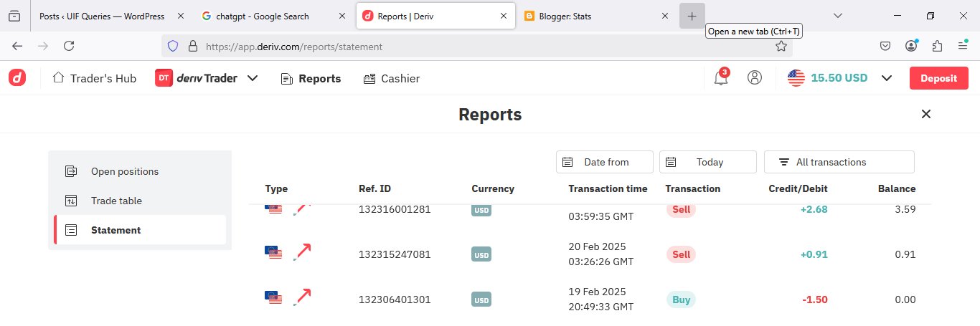Click trade type icon in 132306401301 row
The image size is (980, 326).
click(x=303, y=297)
